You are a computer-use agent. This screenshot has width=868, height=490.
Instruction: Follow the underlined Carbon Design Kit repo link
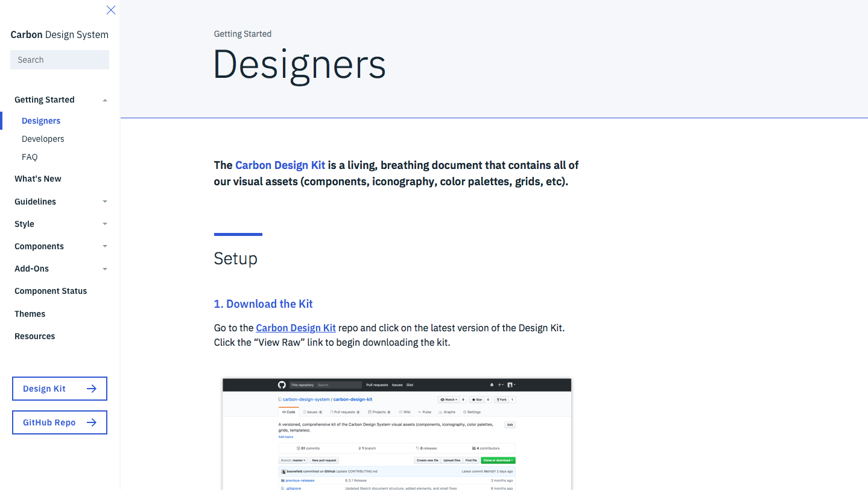point(296,328)
